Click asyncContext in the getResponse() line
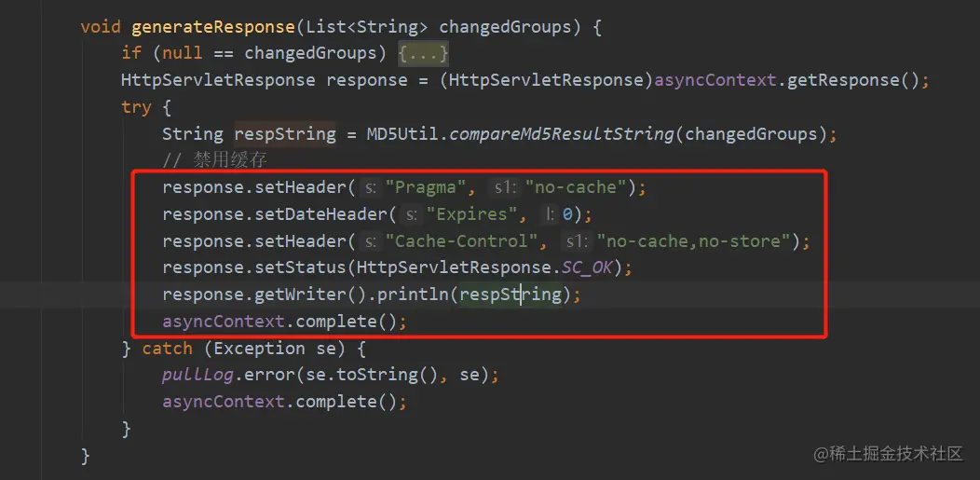 tap(715, 80)
